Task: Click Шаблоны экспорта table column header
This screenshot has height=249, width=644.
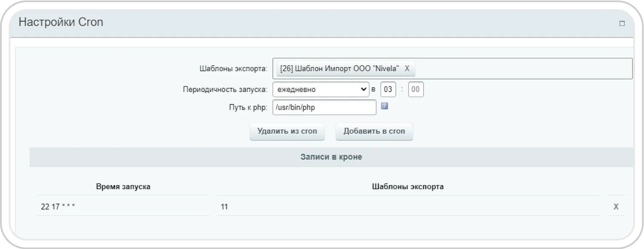Action: [x=407, y=187]
